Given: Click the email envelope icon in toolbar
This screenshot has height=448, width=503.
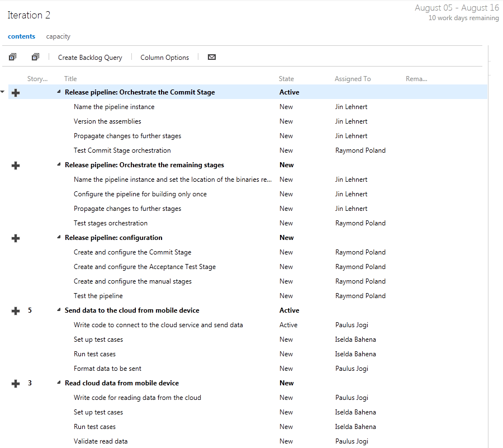Looking at the screenshot, I should coord(212,57).
